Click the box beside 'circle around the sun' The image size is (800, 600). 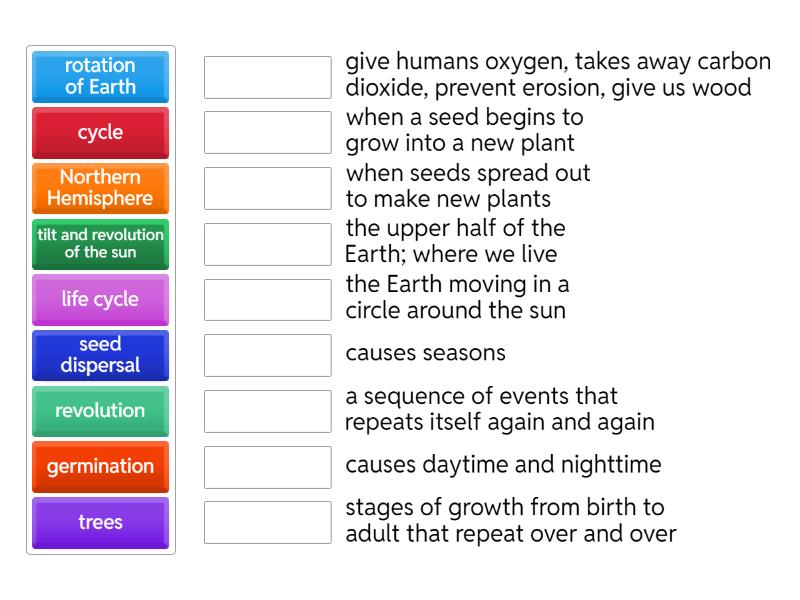point(267,299)
